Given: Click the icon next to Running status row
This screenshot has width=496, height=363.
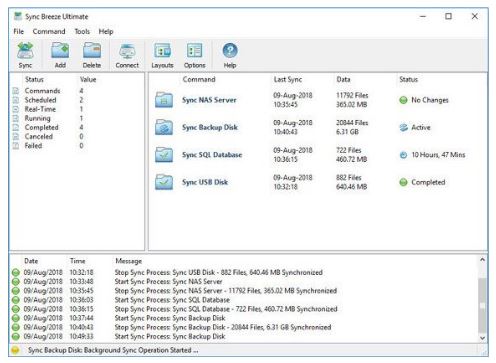Looking at the screenshot, I should tap(16, 118).
